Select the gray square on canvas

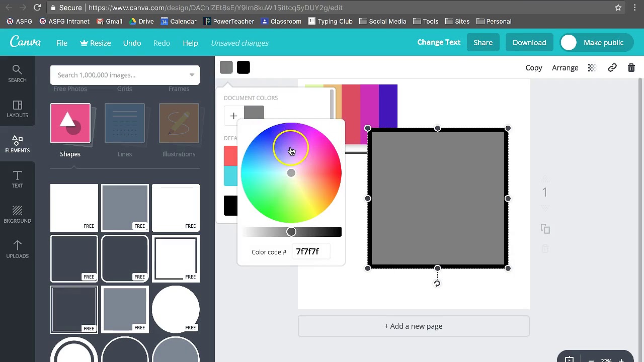point(438,198)
